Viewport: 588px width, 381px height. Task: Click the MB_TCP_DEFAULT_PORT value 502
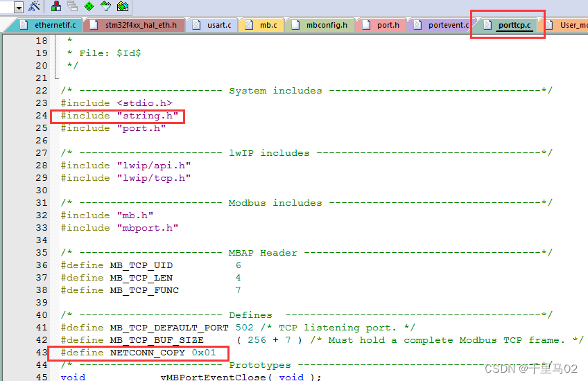(x=245, y=328)
